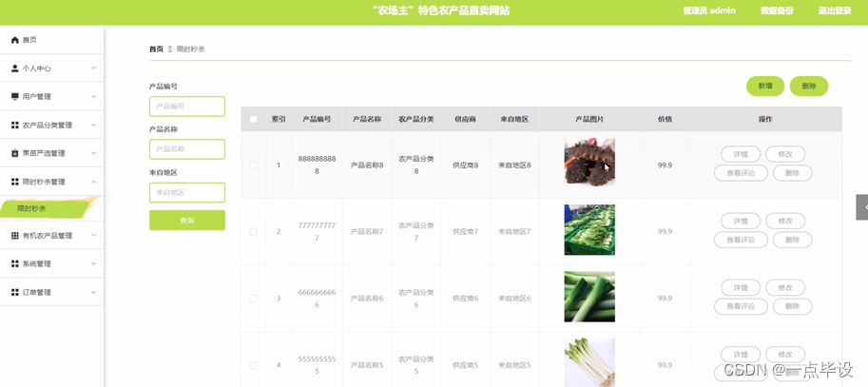
Task: Click cell 农产品分类6
Action: click(416, 299)
